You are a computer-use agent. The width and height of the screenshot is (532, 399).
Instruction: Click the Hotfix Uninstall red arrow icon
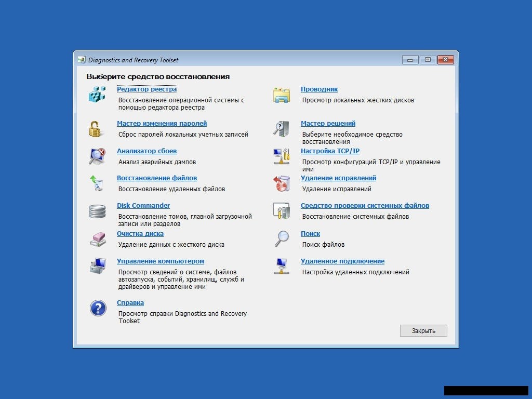[x=282, y=183]
